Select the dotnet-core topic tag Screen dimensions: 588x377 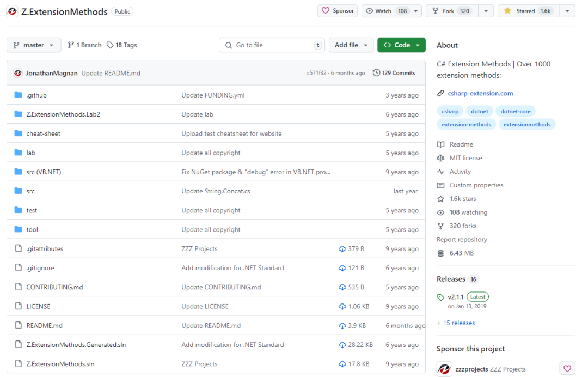[515, 111]
